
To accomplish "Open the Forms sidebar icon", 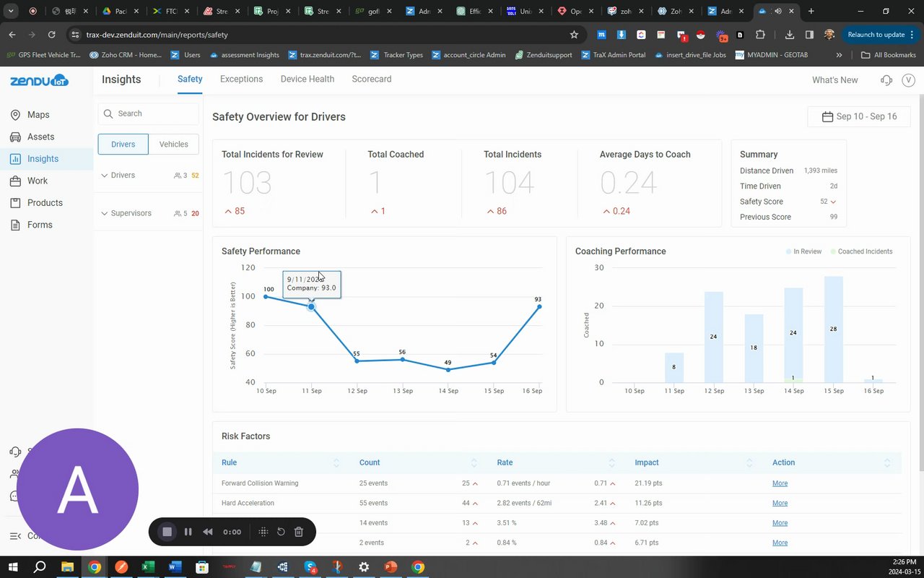I will pyautogui.click(x=15, y=225).
